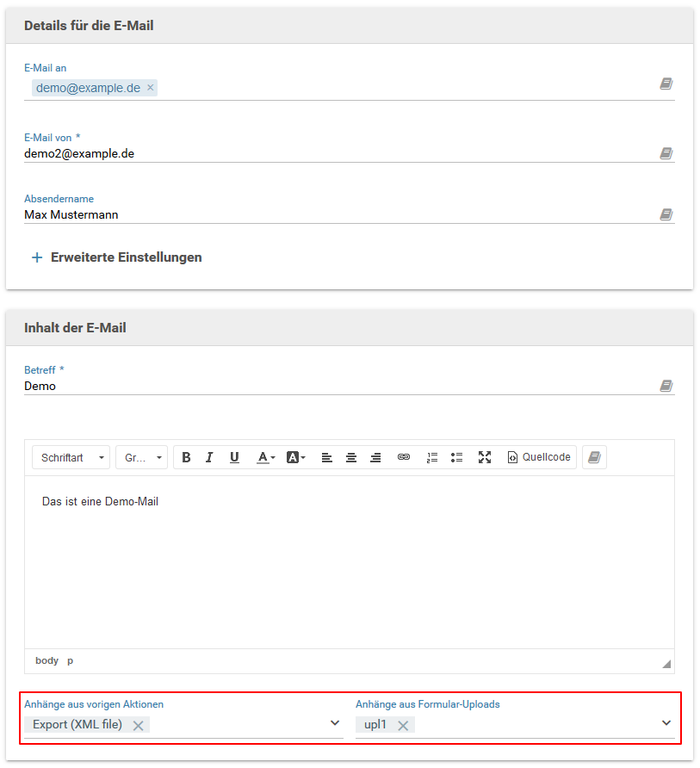Align text right in editor
The image size is (700, 768).
[375, 457]
